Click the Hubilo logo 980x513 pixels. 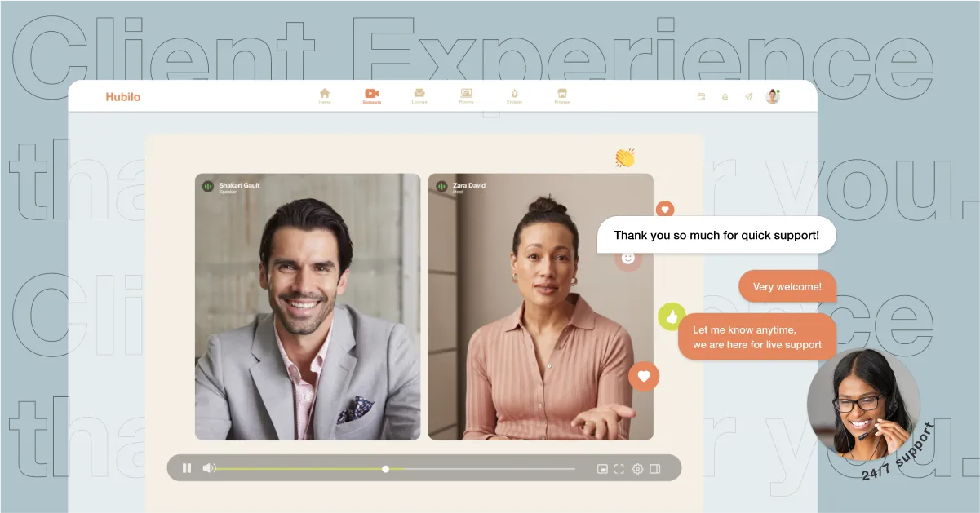[122, 97]
